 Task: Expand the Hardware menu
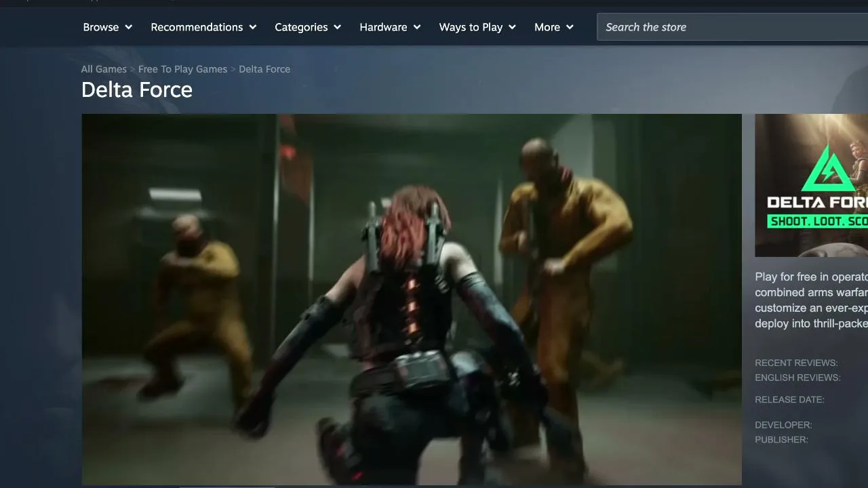(390, 27)
